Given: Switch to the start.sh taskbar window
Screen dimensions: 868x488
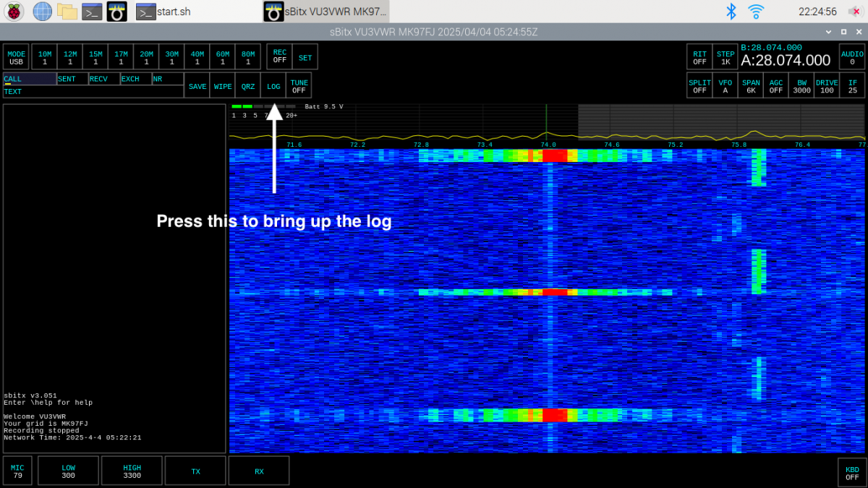Looking at the screenshot, I should 164,12.
